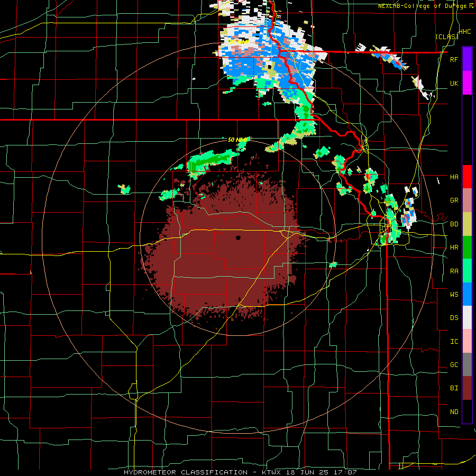The image size is (476, 476).
Task: Select the GR legend color block
Action: tap(467, 200)
